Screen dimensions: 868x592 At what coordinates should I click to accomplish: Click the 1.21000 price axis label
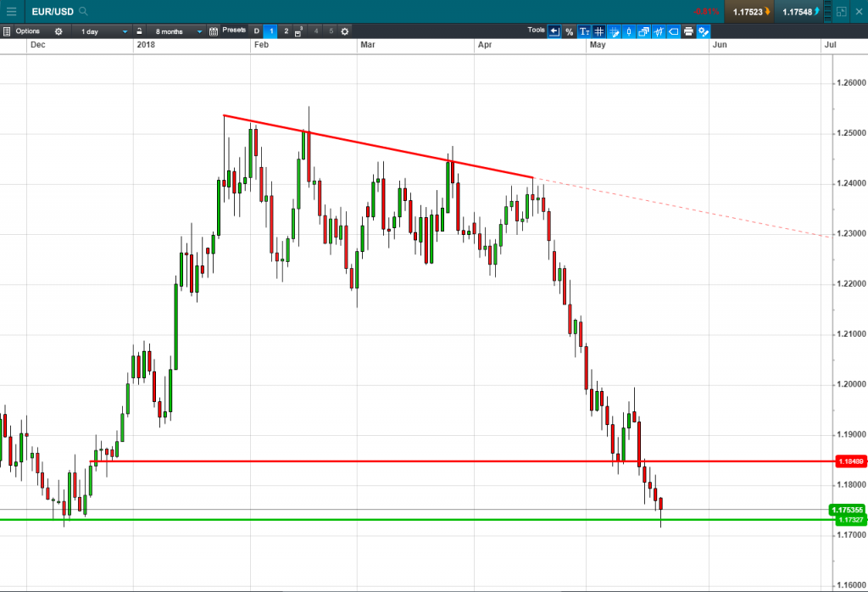[851, 334]
